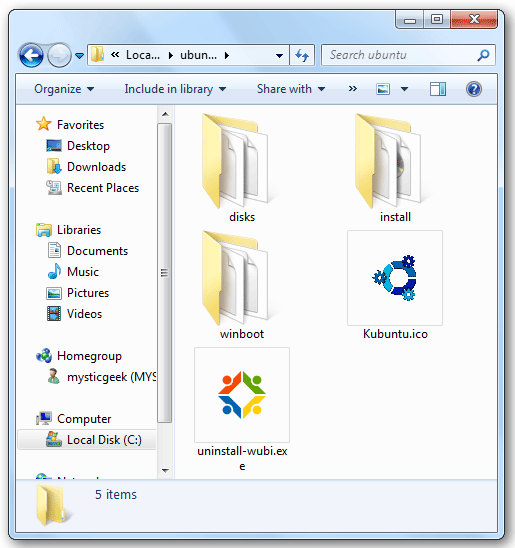This screenshot has width=515, height=548.
Task: Click the Local Disk drive icon
Action: click(54, 439)
